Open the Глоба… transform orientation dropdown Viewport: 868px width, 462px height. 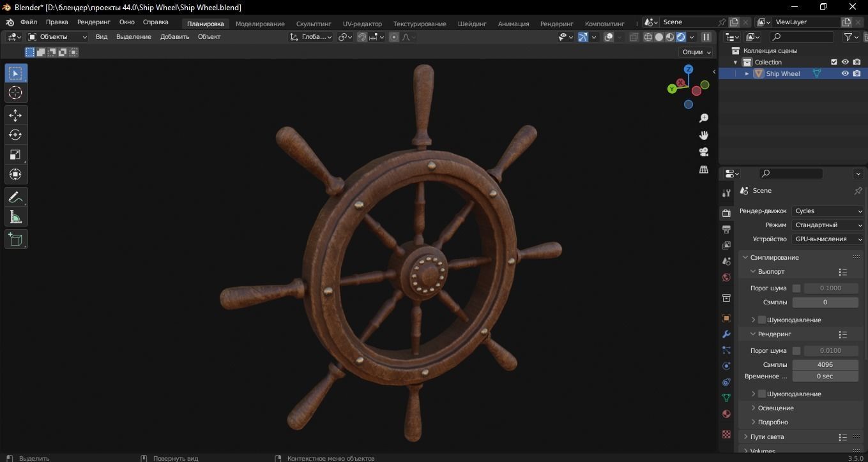point(311,37)
